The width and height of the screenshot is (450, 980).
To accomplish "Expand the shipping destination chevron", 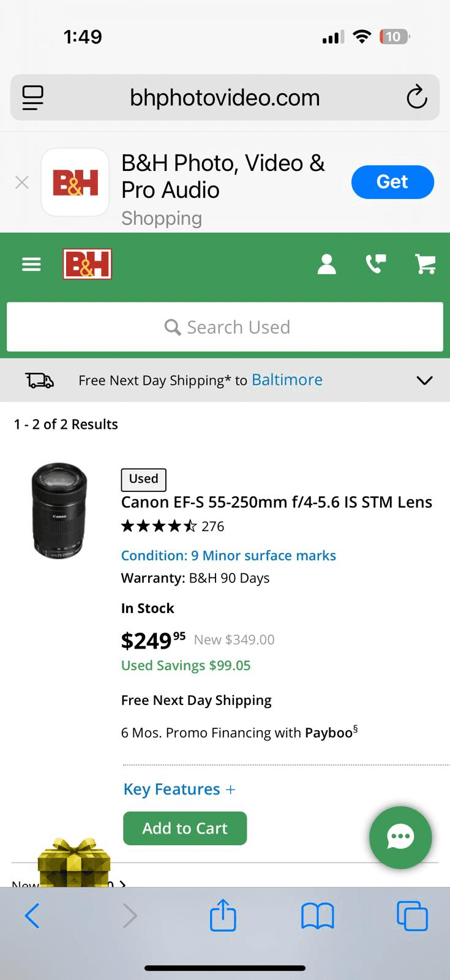I will [x=424, y=380].
